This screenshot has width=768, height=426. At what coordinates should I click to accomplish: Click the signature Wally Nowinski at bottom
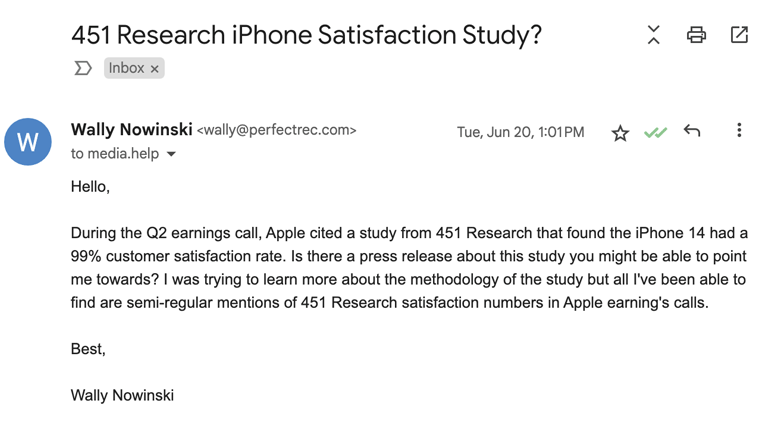tap(122, 395)
